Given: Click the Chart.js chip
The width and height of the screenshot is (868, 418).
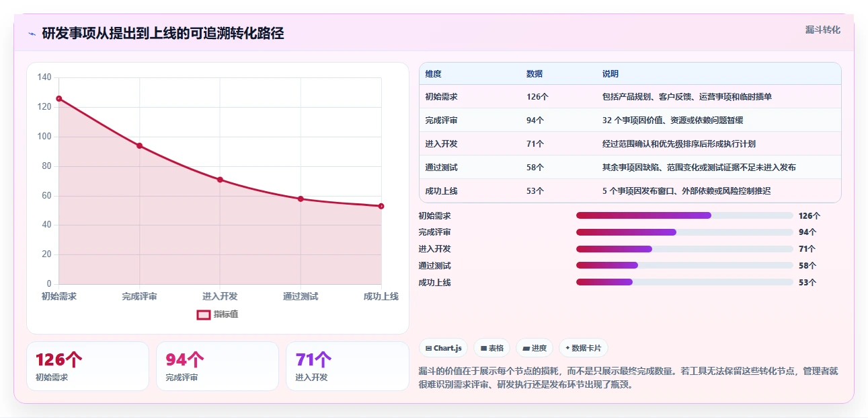Looking at the screenshot, I should pos(444,348).
